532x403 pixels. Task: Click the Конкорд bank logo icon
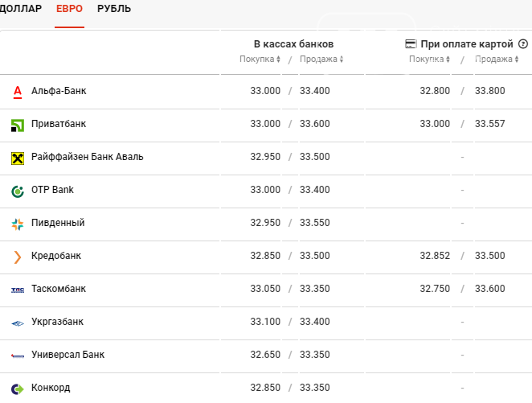click(18, 389)
